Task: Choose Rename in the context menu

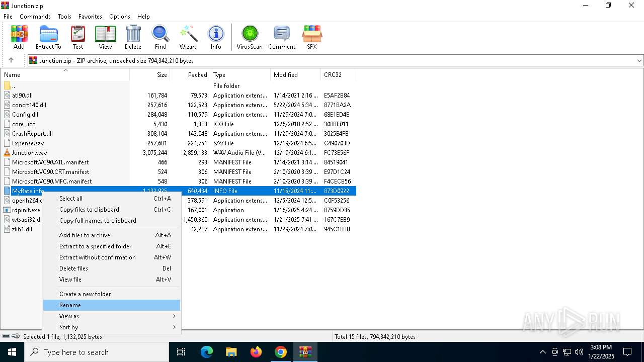Action: point(112,305)
